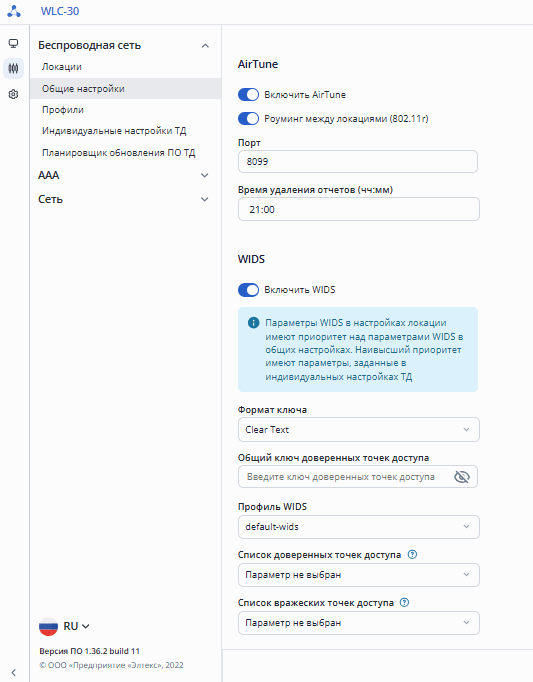Click the WLC-30 header link
This screenshot has width=533, height=682.
pyautogui.click(x=60, y=11)
